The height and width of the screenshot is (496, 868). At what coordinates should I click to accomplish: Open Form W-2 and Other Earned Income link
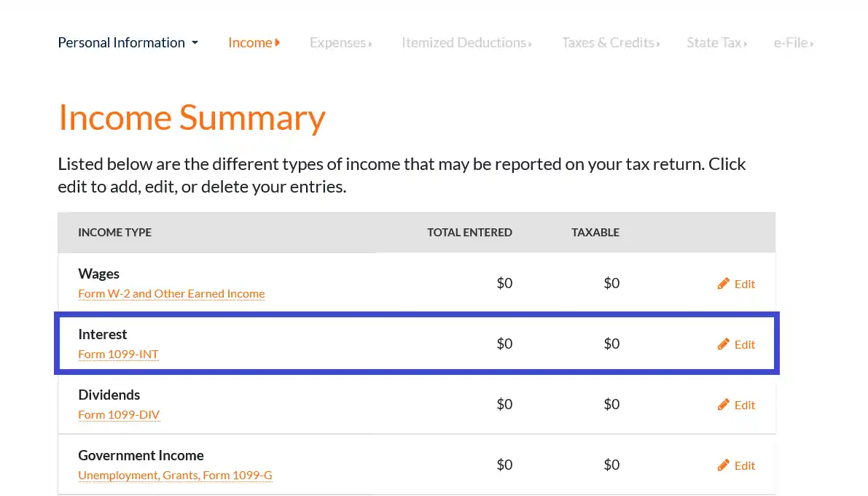tap(171, 293)
